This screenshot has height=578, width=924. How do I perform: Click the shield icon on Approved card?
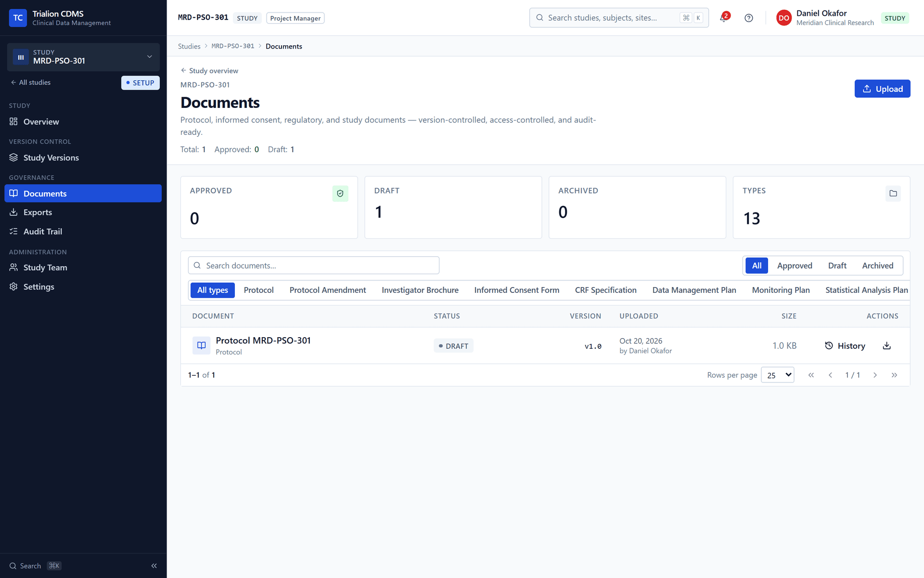click(x=340, y=193)
